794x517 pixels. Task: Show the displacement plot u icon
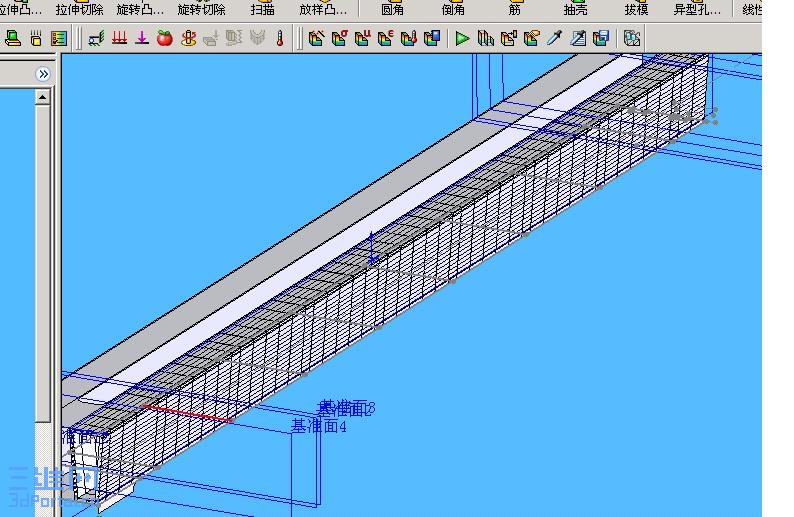click(x=363, y=38)
